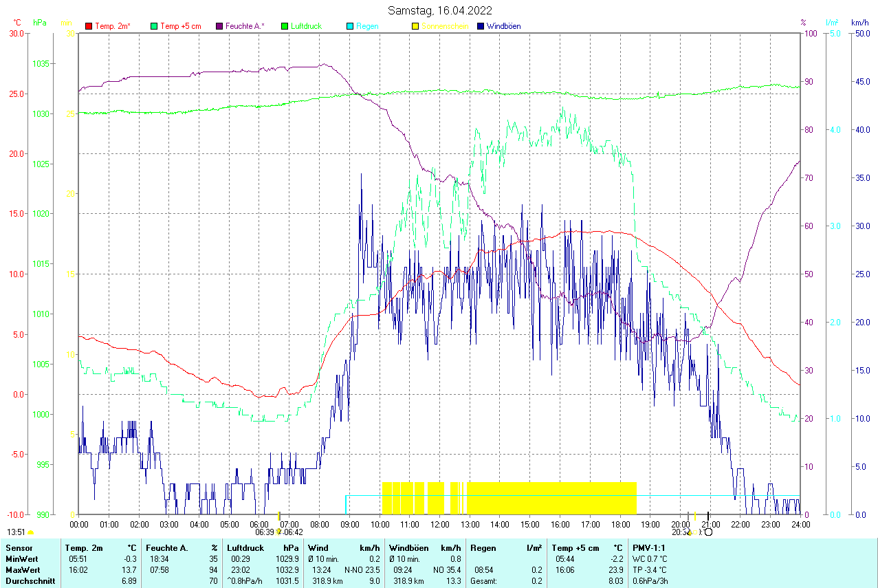Select the Feuchte A.* legend label
878x588 pixels.
coord(245,26)
